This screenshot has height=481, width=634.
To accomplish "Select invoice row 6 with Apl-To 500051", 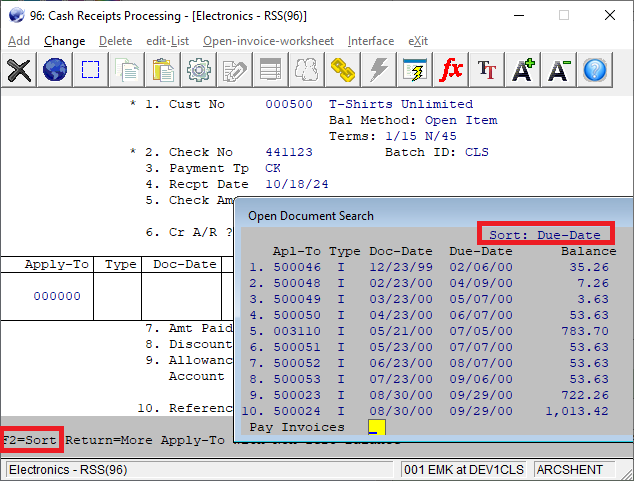I will [429, 347].
